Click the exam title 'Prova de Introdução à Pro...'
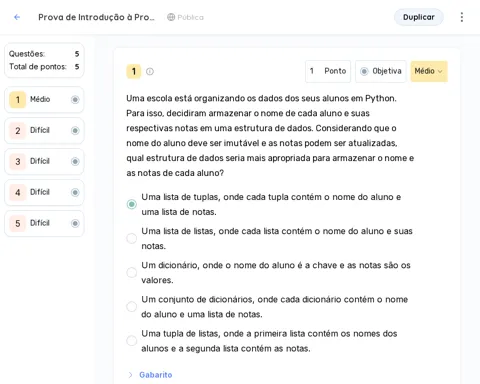Viewport: 480px width, 384px height. [x=96, y=17]
